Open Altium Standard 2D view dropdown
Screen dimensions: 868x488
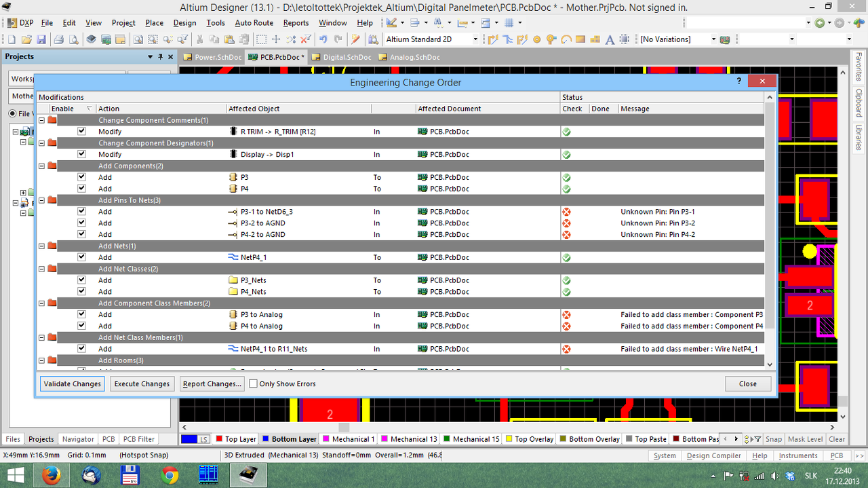[475, 39]
